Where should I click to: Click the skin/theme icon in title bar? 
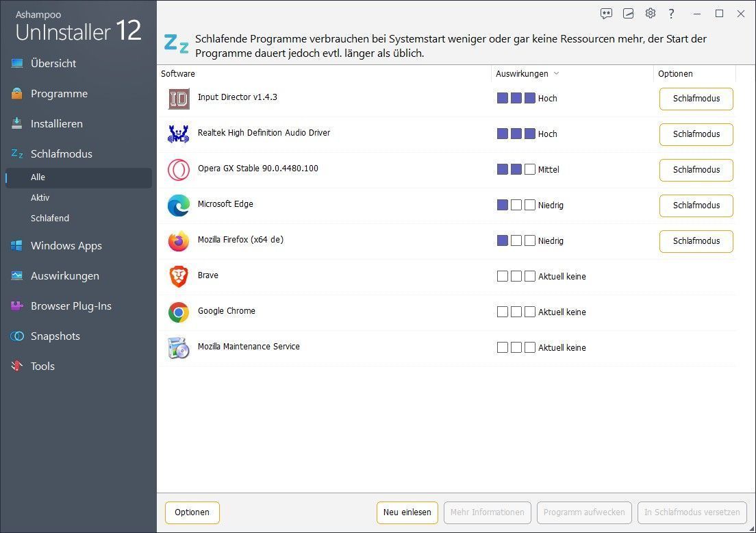coord(628,14)
